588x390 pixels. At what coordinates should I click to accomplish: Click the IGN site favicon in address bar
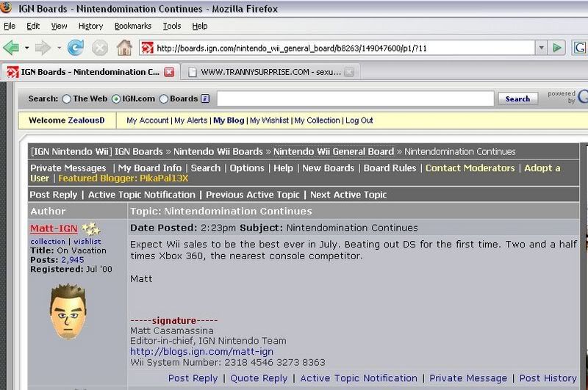(148, 48)
